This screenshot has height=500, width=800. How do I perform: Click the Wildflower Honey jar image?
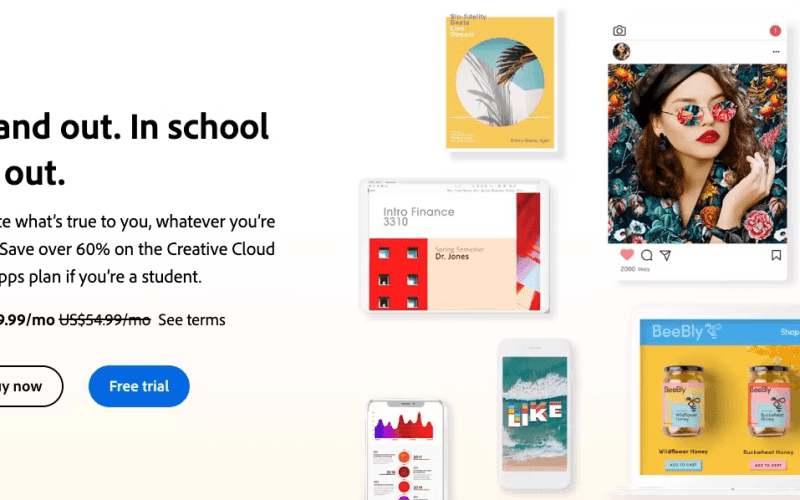(683, 401)
